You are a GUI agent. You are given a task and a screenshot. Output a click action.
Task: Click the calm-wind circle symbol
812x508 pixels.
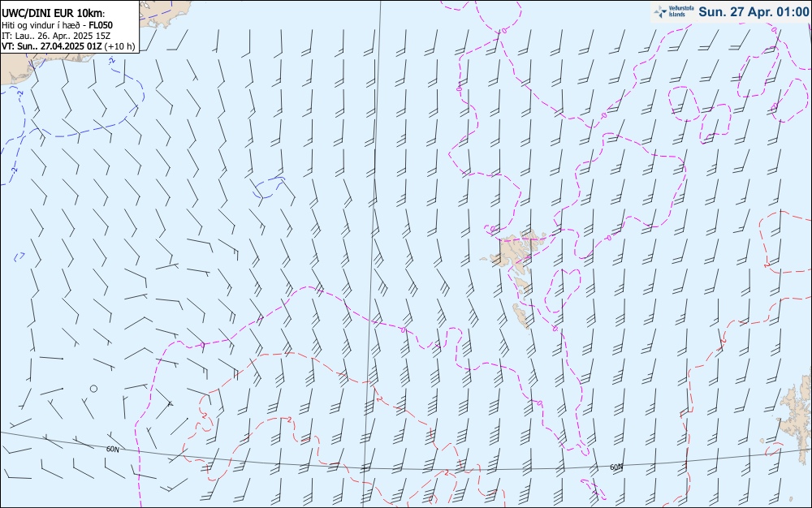pos(93,389)
